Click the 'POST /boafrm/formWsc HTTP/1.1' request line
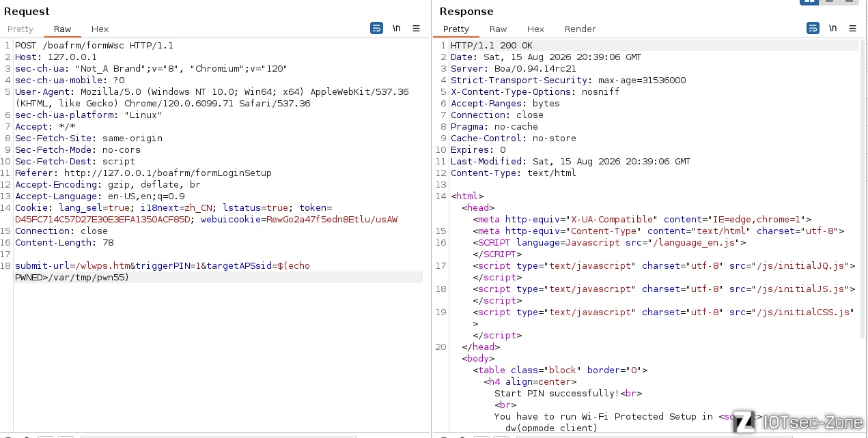Image resolution: width=868 pixels, height=438 pixels. [x=94, y=46]
